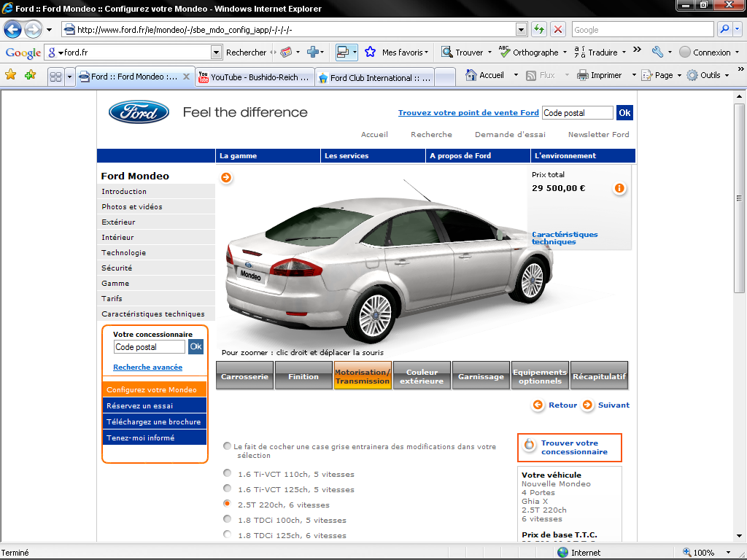Click the Suivant next step link
747x560 pixels.
pyautogui.click(x=606, y=405)
